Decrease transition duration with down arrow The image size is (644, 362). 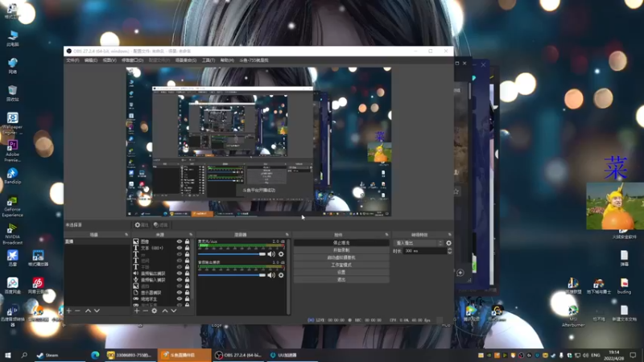click(x=449, y=253)
